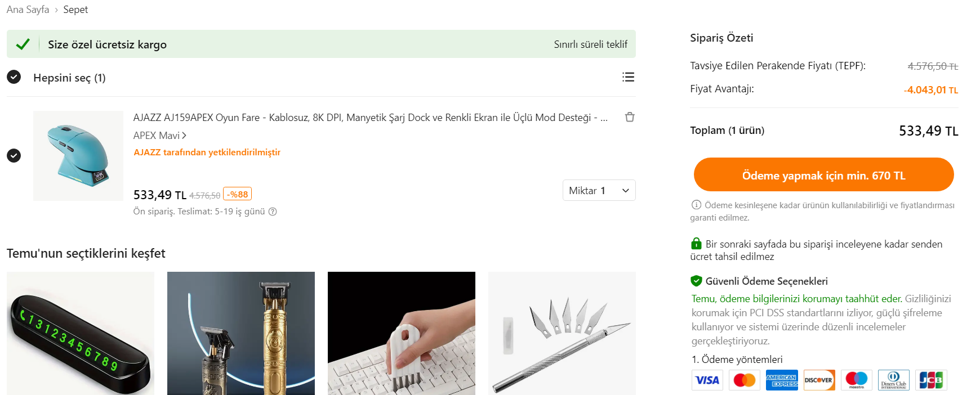Click the Visa payment method icon

(707, 380)
